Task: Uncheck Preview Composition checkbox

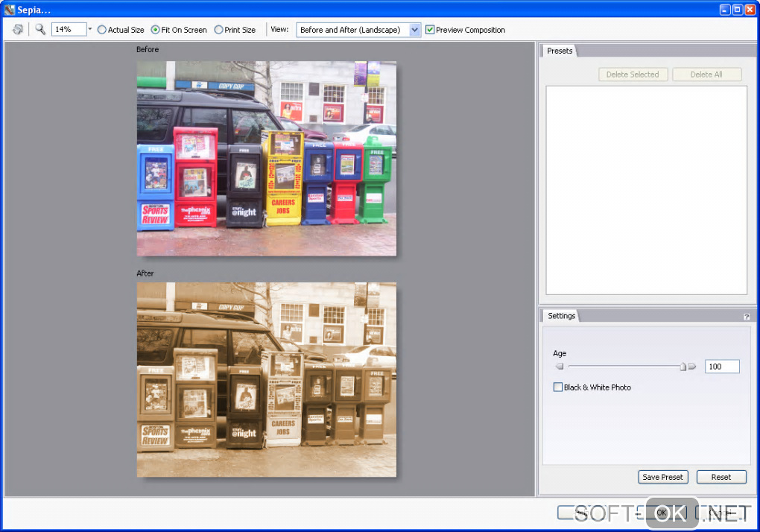Action: pyautogui.click(x=430, y=30)
